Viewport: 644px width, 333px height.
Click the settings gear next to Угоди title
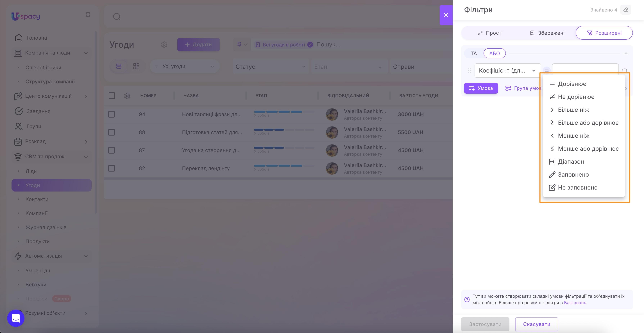pos(164,44)
